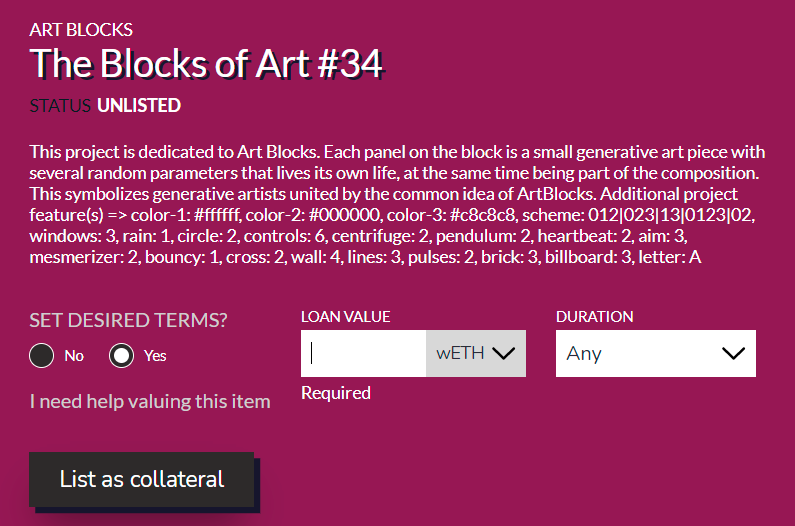The image size is (795, 526).
Task: Click the chevron arrow in Duration box
Action: pos(733,353)
